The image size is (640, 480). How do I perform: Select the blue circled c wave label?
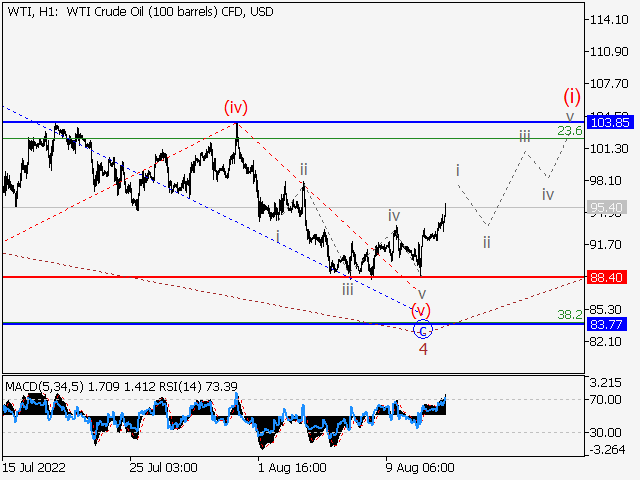coord(423,330)
